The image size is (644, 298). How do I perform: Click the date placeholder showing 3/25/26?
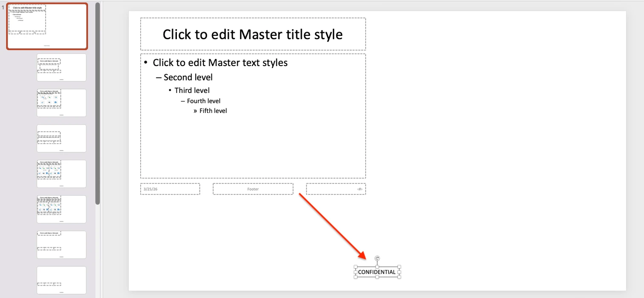point(170,188)
